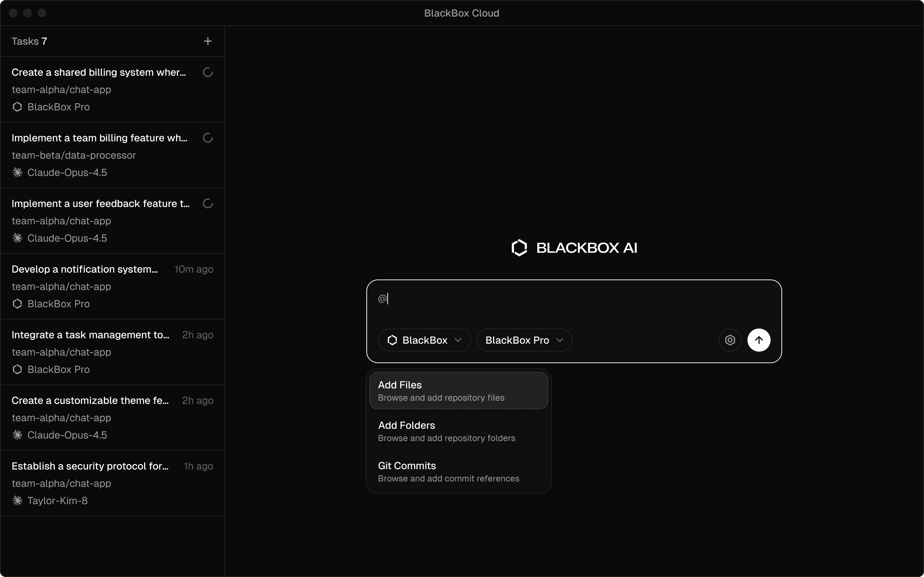Click Claude star icon under team-beta/data-processor
924x577 pixels.
tap(17, 172)
